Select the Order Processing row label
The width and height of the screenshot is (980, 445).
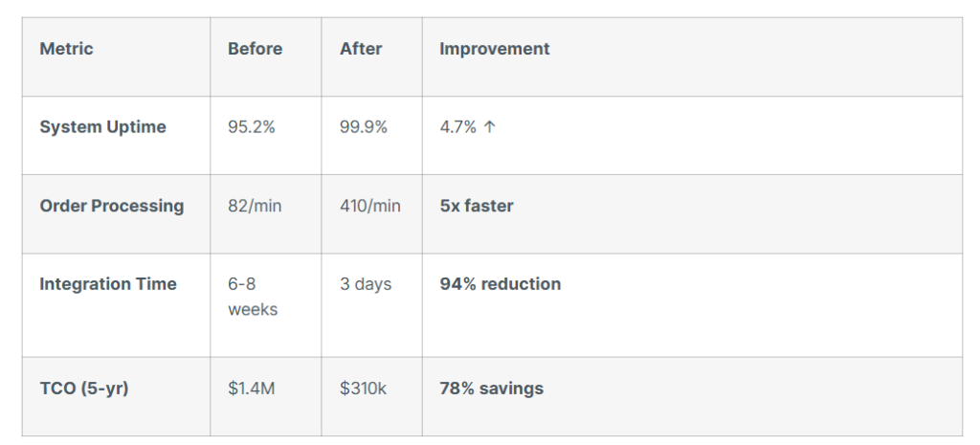111,206
